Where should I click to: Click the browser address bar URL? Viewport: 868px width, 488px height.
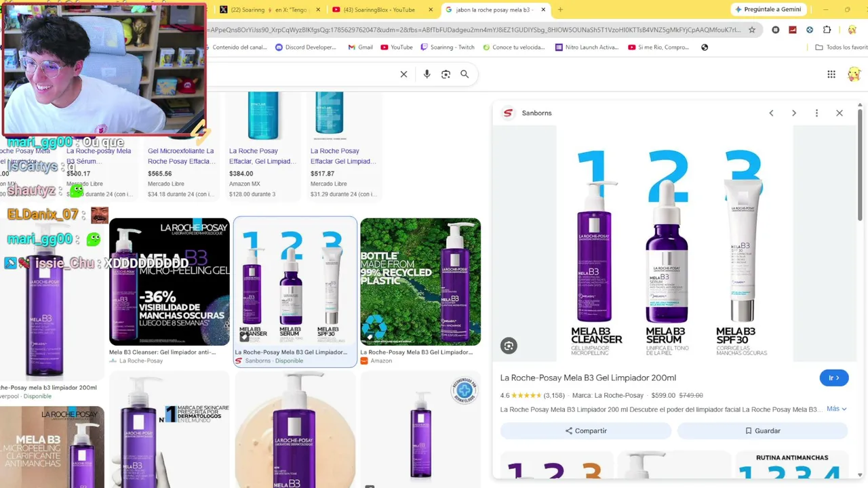475,30
